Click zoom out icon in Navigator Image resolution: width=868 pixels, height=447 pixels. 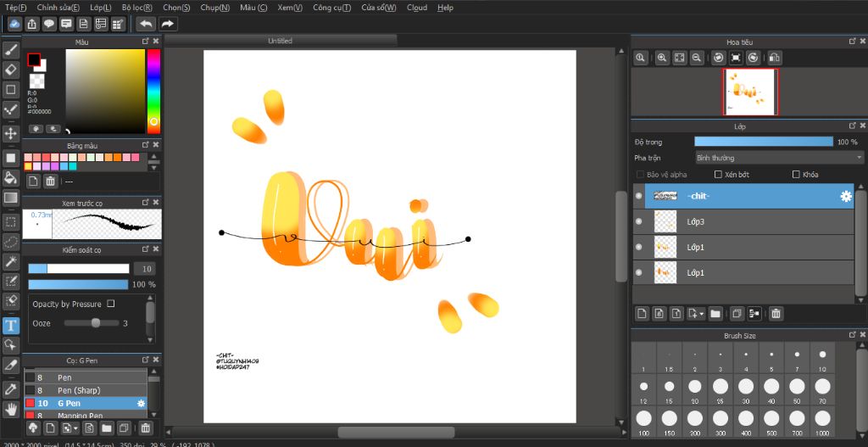click(x=697, y=58)
